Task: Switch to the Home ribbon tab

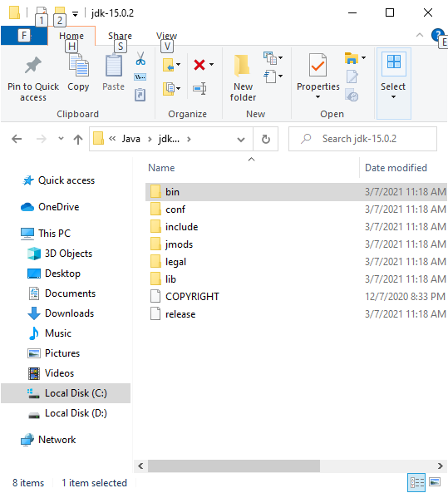Action: click(71, 36)
